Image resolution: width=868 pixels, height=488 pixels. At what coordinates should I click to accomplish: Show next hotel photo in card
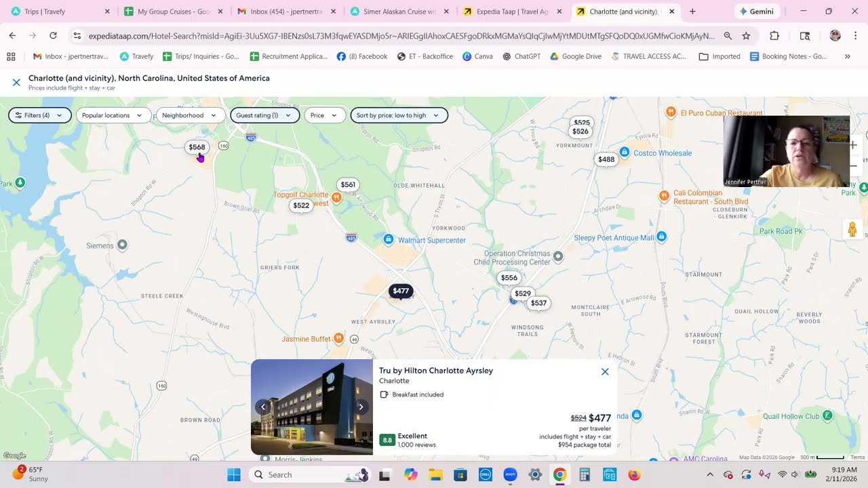[x=361, y=407]
